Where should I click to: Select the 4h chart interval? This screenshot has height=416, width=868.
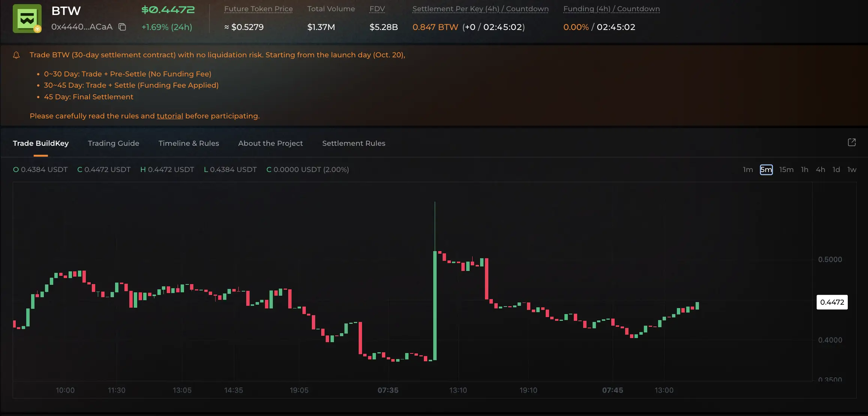click(820, 169)
